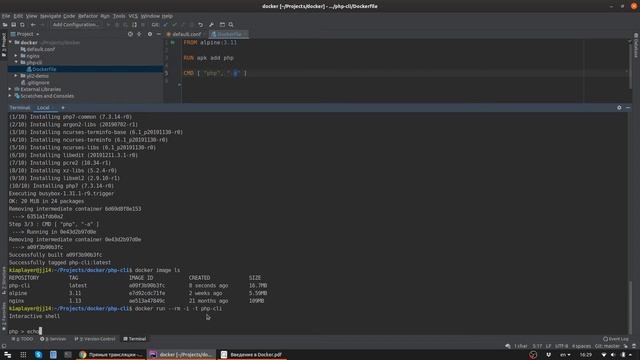The width and height of the screenshot is (640, 360).
Task: Click the tool windows toggle icon bottom-left
Action: [x=4, y=346]
